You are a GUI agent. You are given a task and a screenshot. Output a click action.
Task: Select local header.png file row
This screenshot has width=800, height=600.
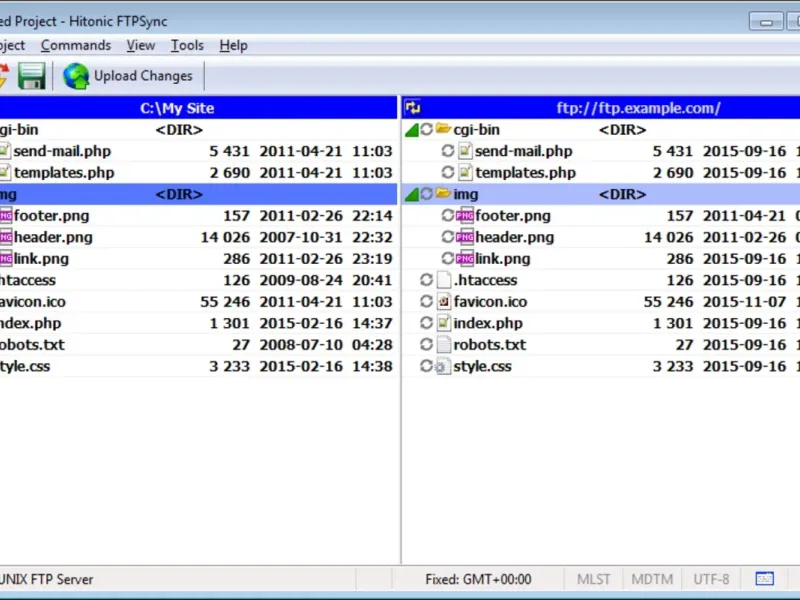(x=198, y=237)
